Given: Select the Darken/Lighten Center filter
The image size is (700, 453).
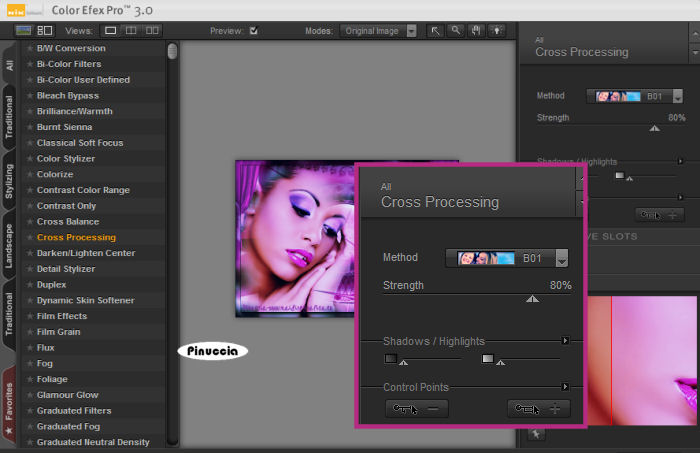Looking at the screenshot, I should tap(86, 253).
